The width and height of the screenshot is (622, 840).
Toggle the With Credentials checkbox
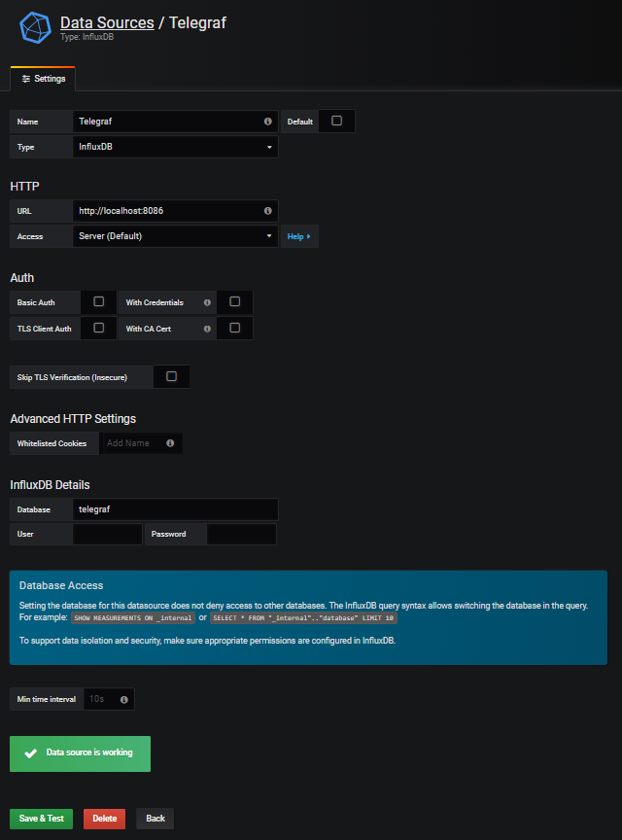tap(234, 301)
